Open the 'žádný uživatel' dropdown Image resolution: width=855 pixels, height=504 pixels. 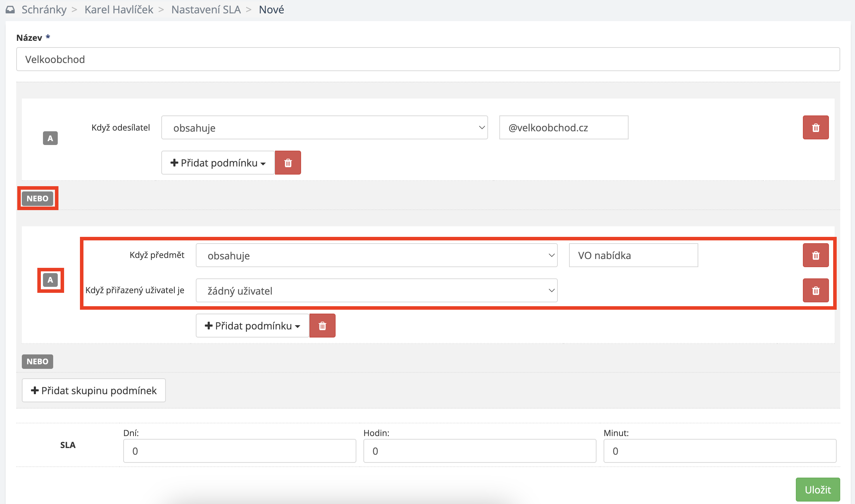376,290
